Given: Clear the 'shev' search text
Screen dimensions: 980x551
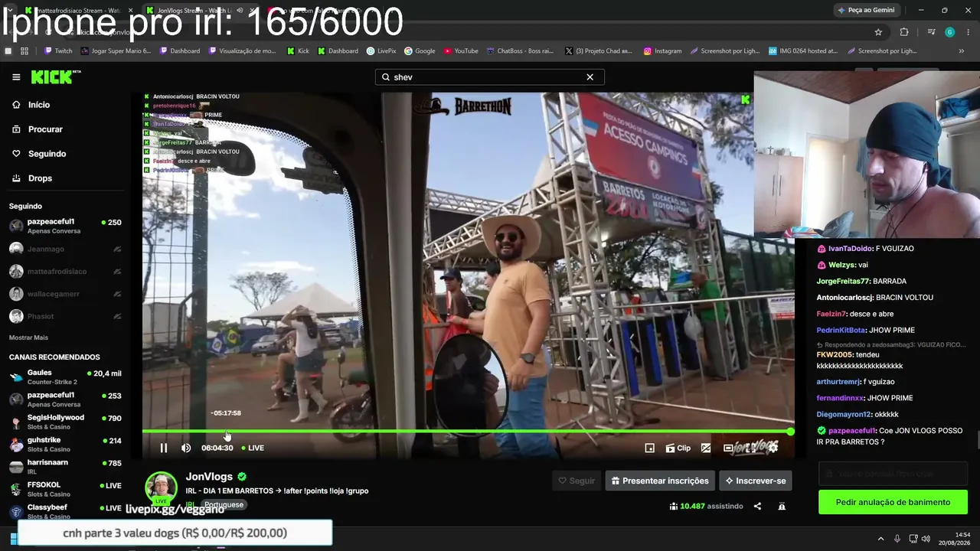Looking at the screenshot, I should coord(590,77).
